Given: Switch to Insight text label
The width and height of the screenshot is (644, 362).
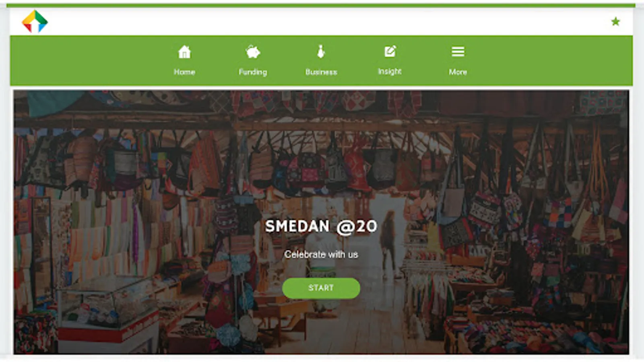Looking at the screenshot, I should 390,71.
